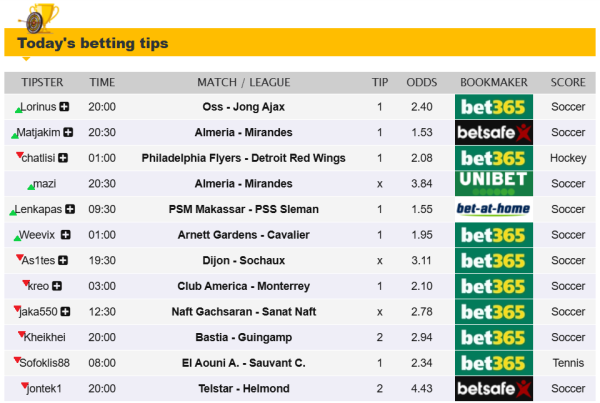Open the Philadelphia Flyers - Detroit Red Wings match
Screen dimensions: 600x403
pos(244,158)
